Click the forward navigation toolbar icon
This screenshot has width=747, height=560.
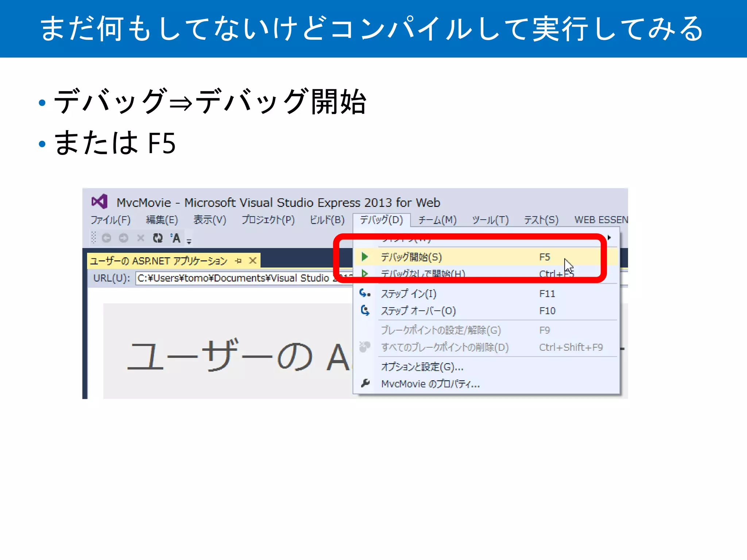click(x=124, y=238)
